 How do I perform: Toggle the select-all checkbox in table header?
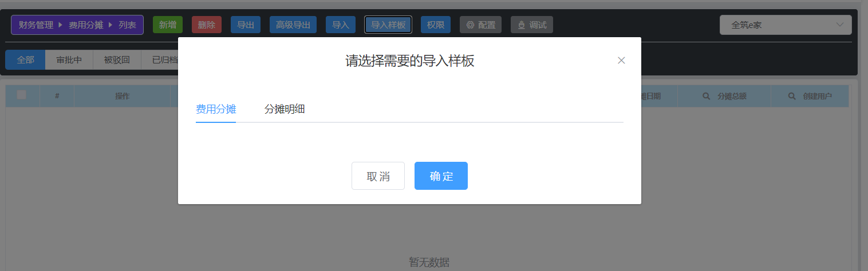[x=22, y=95]
